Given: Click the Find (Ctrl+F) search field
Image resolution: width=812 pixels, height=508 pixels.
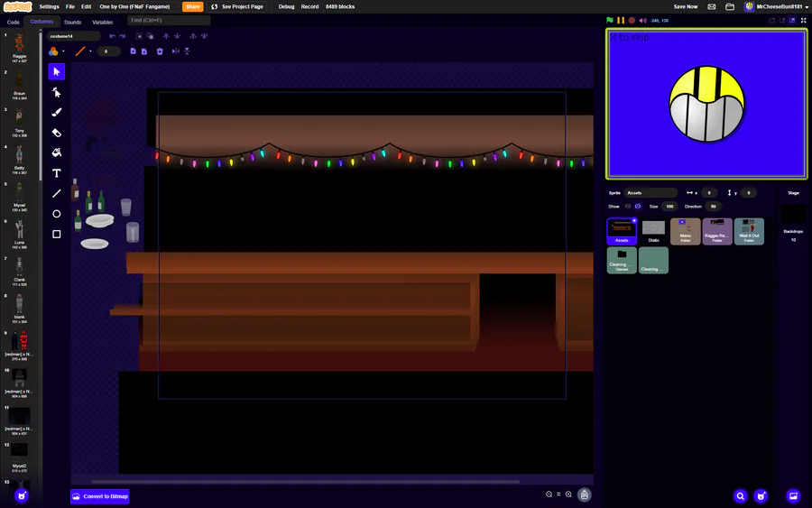Looking at the screenshot, I should tap(169, 20).
